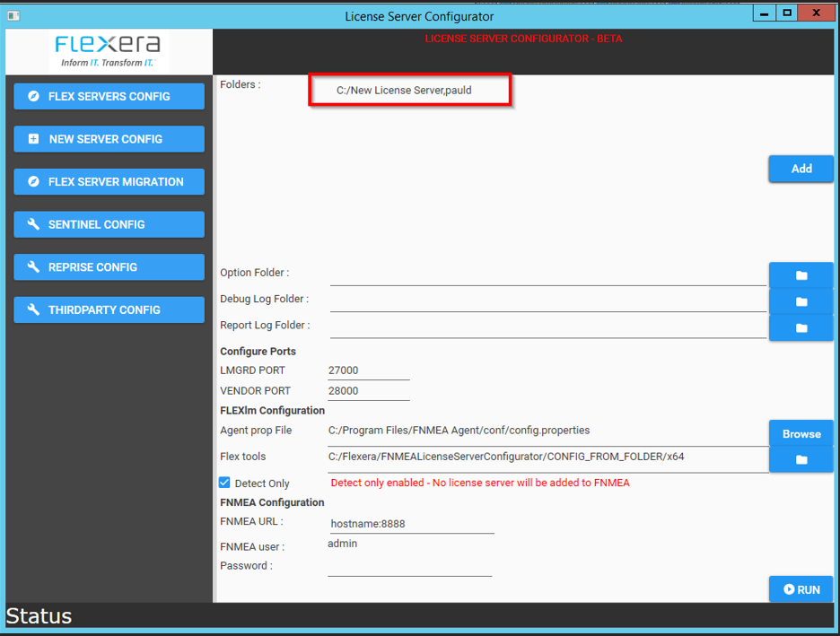The width and height of the screenshot is (840, 636).
Task: Click the FNMEA URL field with hostname:8888
Action: (x=412, y=524)
